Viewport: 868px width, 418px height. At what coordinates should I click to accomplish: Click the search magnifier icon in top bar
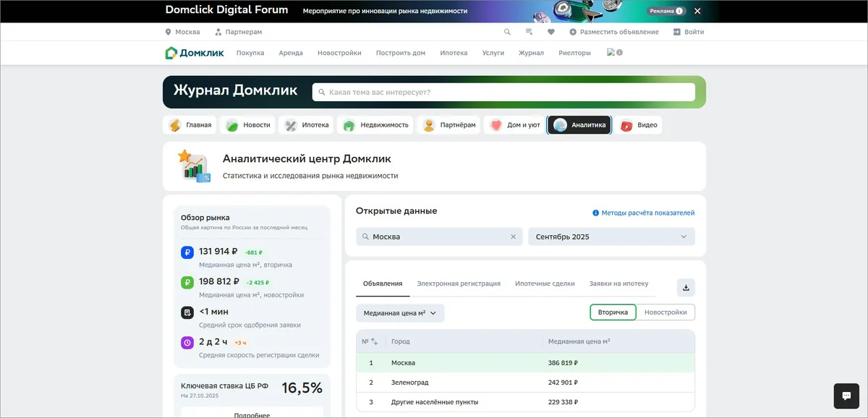(x=507, y=32)
